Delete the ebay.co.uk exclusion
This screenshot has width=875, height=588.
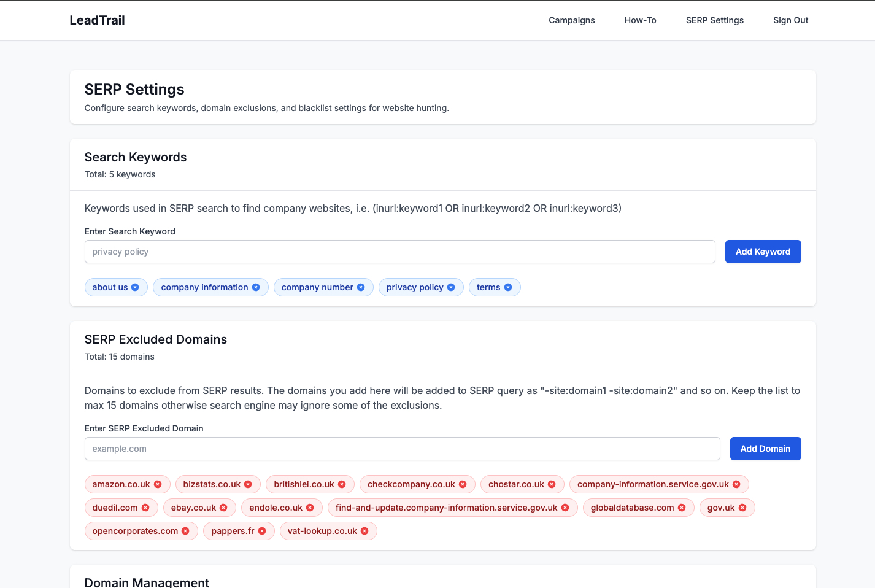(x=222, y=508)
